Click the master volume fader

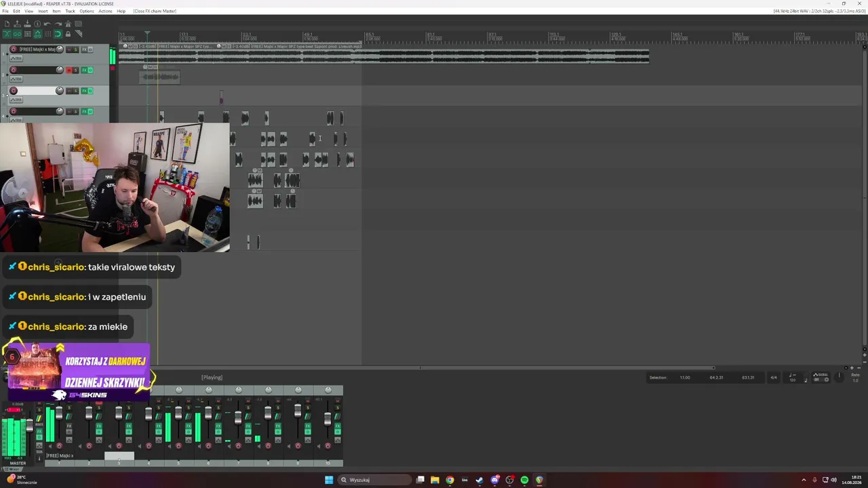29,426
